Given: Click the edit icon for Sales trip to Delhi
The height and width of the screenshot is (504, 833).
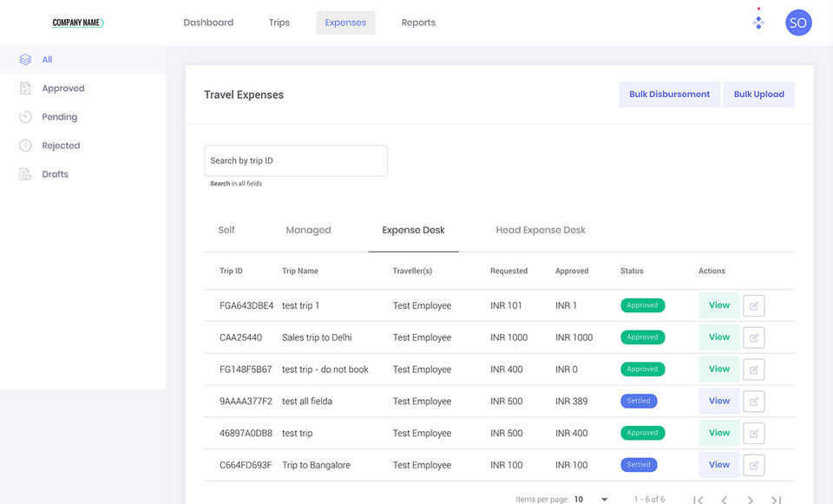Looking at the screenshot, I should (753, 337).
